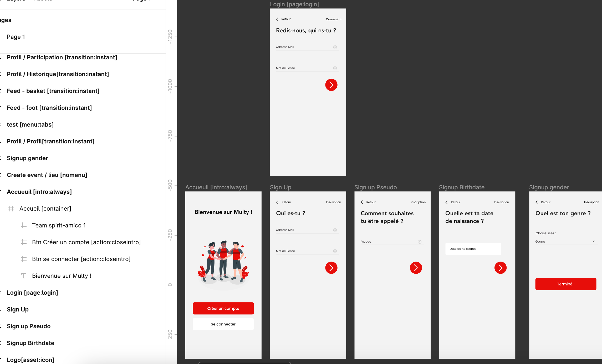Click frame icon of Btn Créer un compte layer
This screenshot has width=602, height=364.
click(x=24, y=242)
